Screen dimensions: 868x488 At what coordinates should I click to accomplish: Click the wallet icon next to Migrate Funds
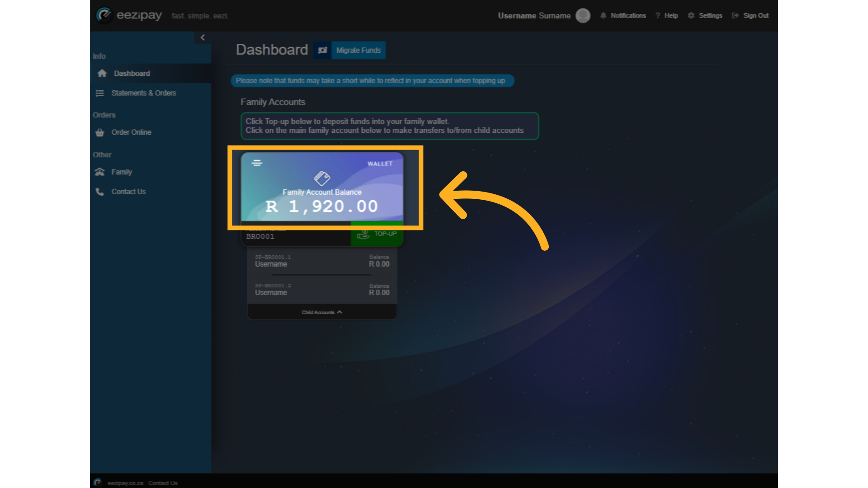322,50
